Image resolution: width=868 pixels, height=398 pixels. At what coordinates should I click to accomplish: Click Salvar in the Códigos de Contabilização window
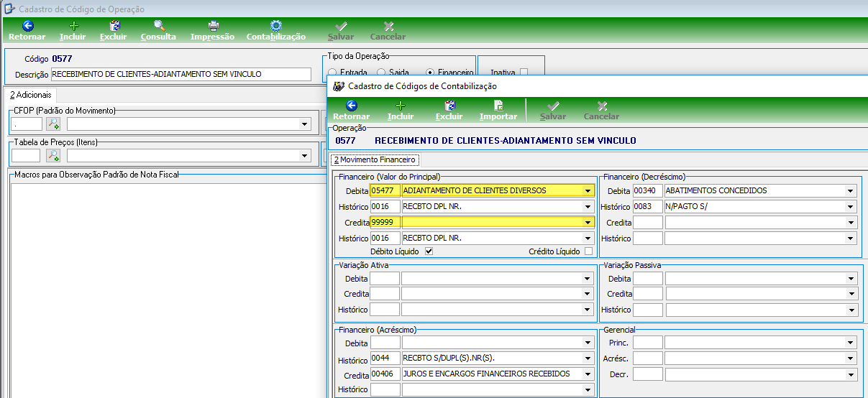pyautogui.click(x=553, y=110)
